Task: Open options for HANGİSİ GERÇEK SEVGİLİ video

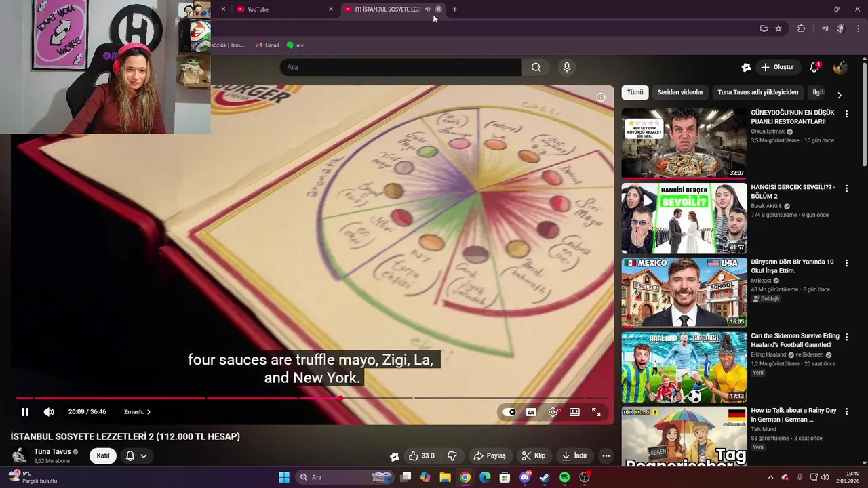Action: (846, 188)
